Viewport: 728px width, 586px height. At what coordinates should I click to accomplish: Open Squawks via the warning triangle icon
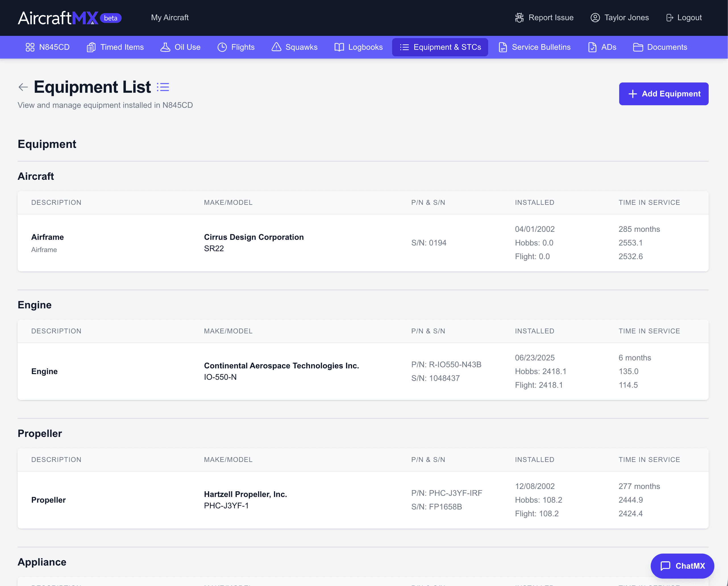[276, 47]
